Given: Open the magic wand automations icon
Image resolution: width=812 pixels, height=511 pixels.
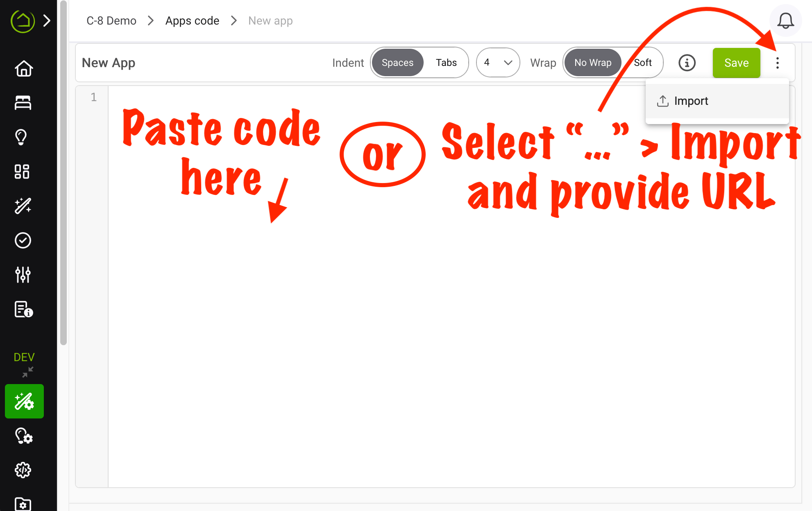Looking at the screenshot, I should click(23, 206).
